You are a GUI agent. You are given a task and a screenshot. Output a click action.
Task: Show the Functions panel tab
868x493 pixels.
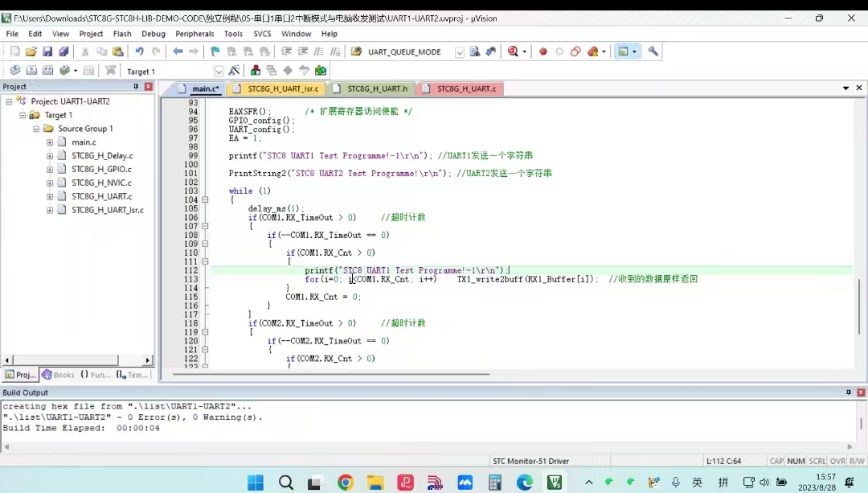click(x=95, y=375)
